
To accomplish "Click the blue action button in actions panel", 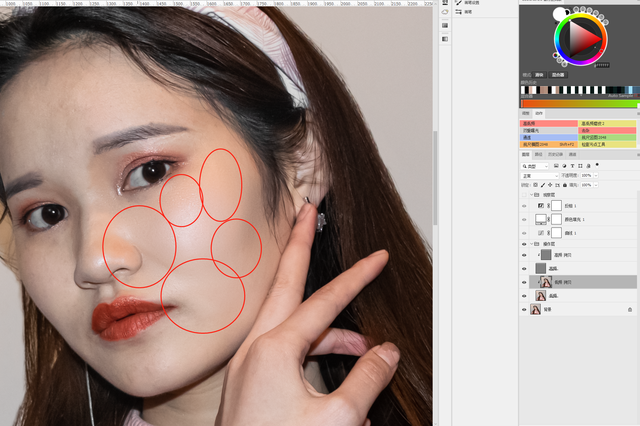I will click(x=549, y=137).
